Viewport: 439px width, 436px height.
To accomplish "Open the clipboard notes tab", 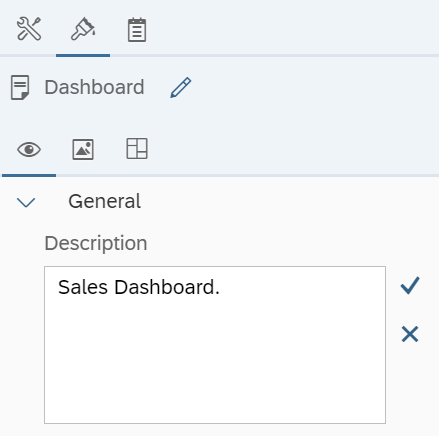I will click(137, 30).
